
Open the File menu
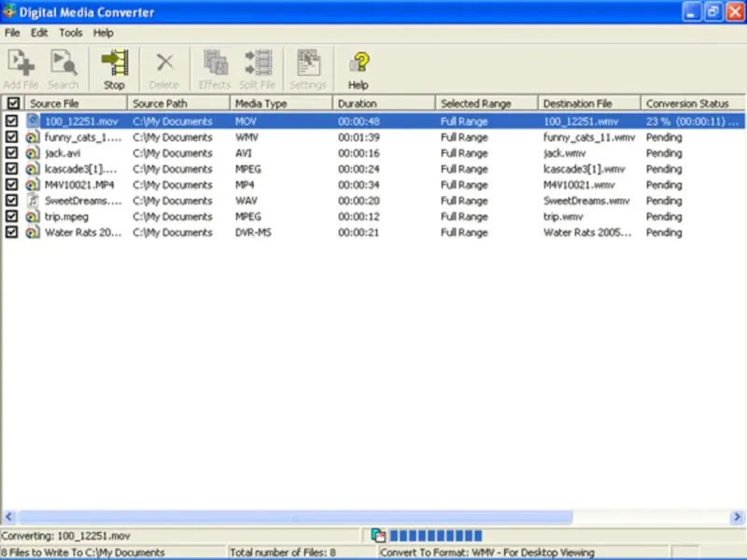pyautogui.click(x=12, y=33)
